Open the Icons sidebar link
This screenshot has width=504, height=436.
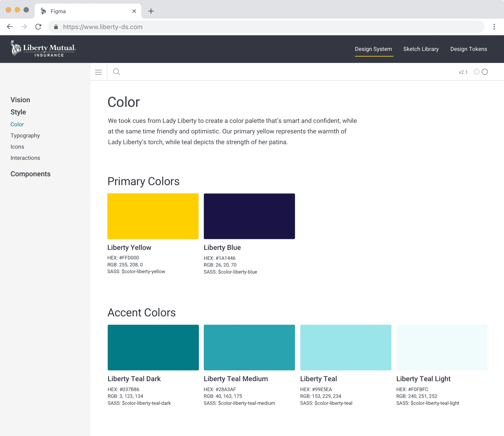coord(17,147)
